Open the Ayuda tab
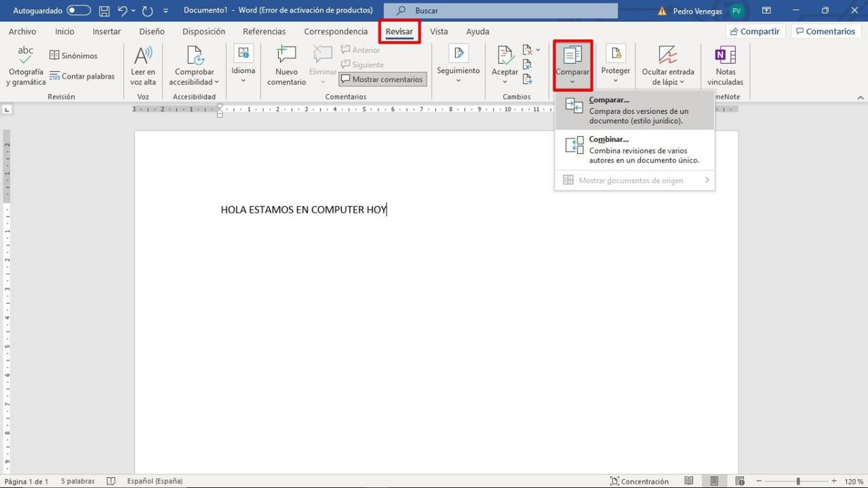This screenshot has width=868, height=488. tap(477, 31)
